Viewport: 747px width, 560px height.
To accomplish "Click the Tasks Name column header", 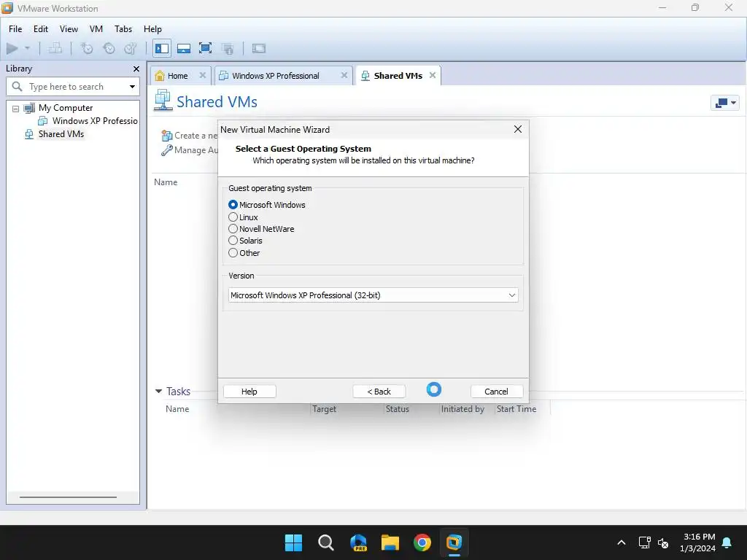I will click(x=177, y=409).
